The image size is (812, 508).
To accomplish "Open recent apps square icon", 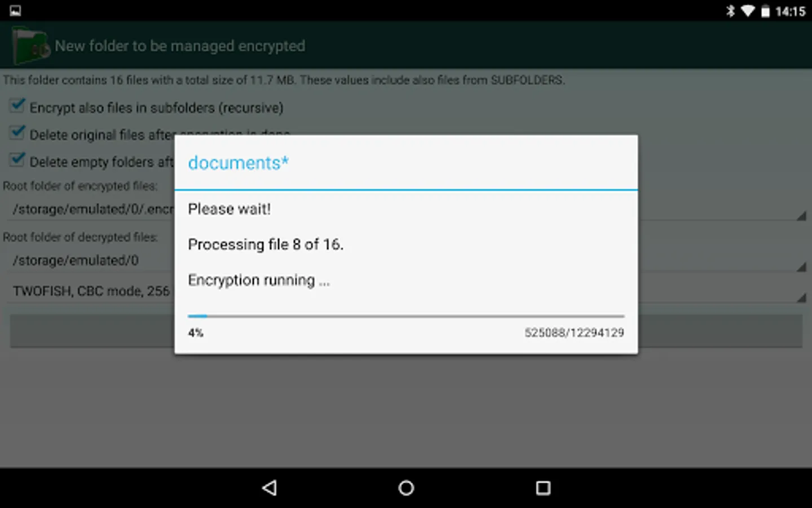I will pyautogui.click(x=543, y=488).
